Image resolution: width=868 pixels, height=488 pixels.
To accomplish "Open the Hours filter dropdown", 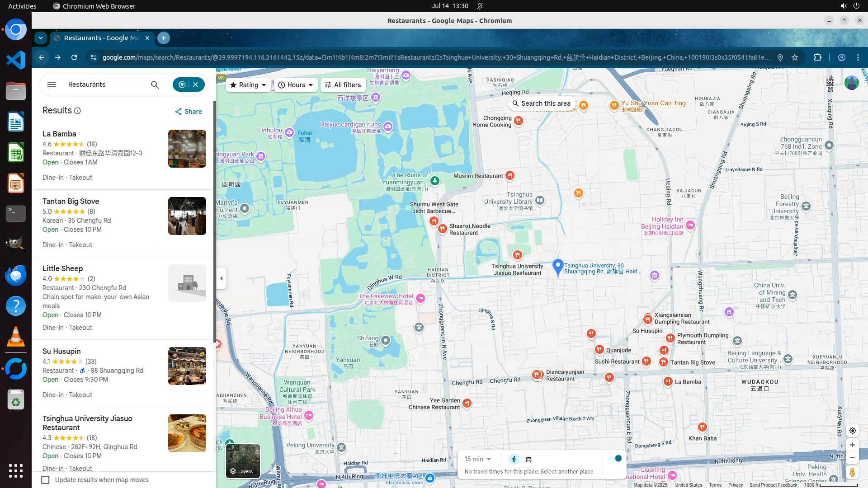I will point(296,85).
